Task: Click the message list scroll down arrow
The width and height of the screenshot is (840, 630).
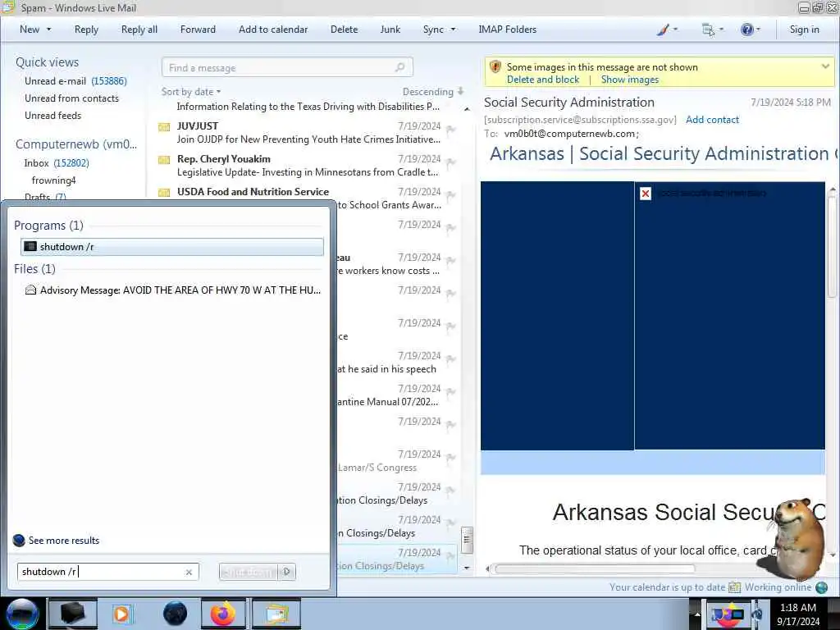Action: pyautogui.click(x=467, y=568)
